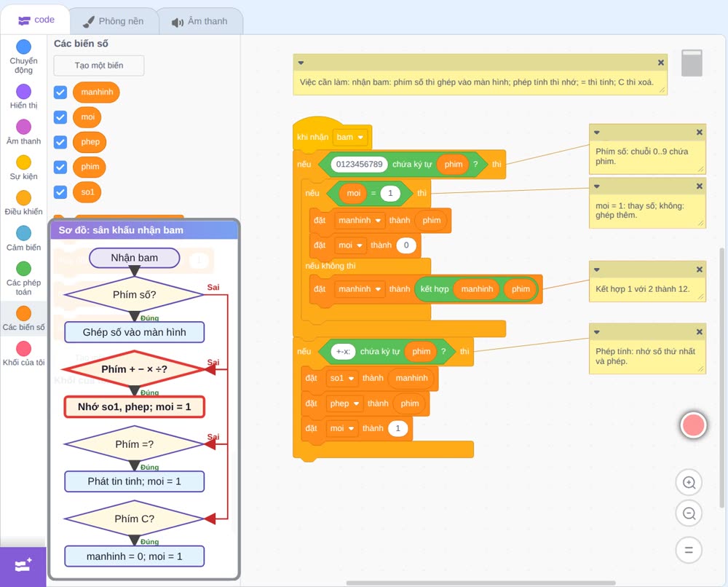
Task: Uncheck the phep variable checkbox
Action: tap(60, 142)
